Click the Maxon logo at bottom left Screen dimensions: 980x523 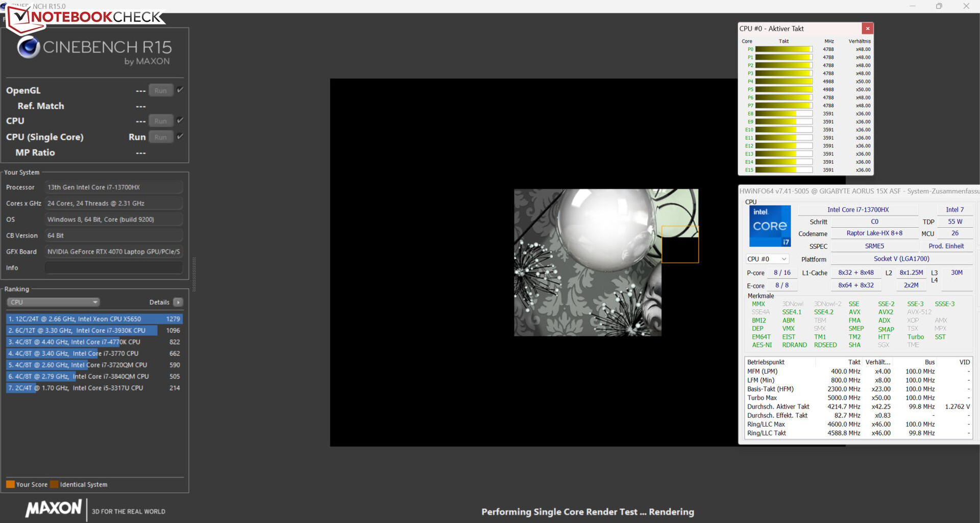coord(54,508)
